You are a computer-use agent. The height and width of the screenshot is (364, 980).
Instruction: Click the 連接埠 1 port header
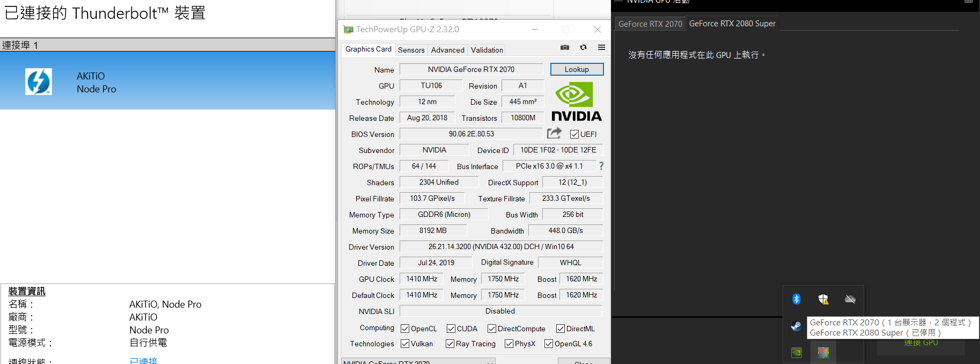point(167,45)
